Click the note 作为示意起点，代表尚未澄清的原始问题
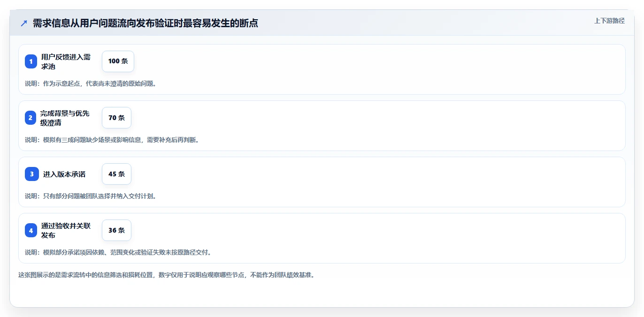Image resolution: width=644 pixels, height=317 pixels. coord(91,83)
